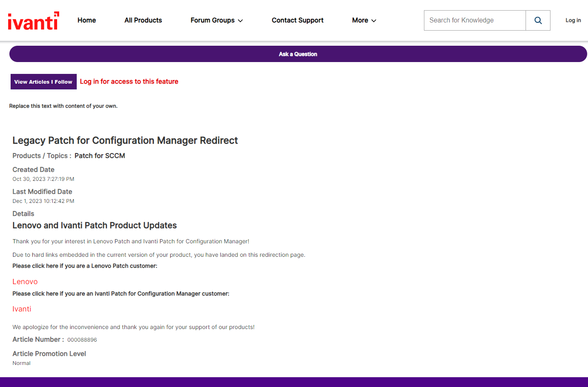This screenshot has width=588, height=387.
Task: Click 'Replace this text with content' placeholder
Action: click(x=63, y=106)
